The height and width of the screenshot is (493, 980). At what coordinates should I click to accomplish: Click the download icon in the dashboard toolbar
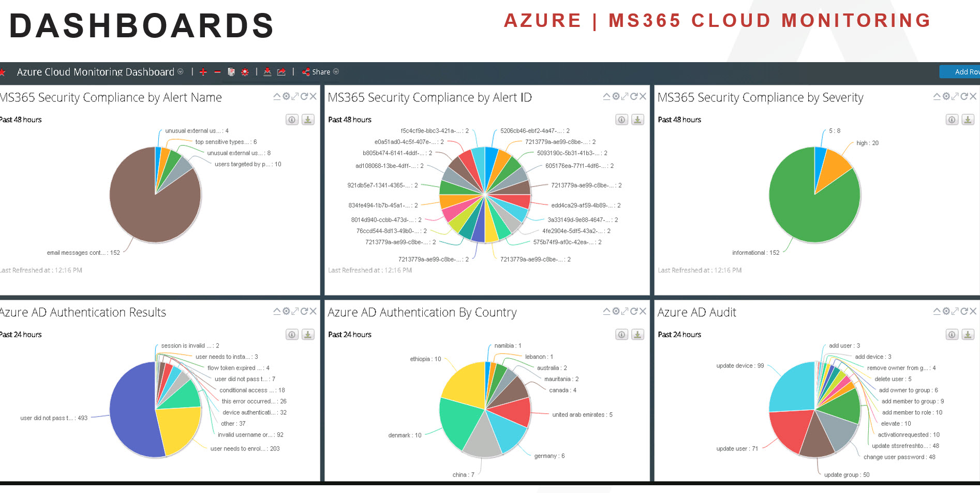tap(268, 72)
